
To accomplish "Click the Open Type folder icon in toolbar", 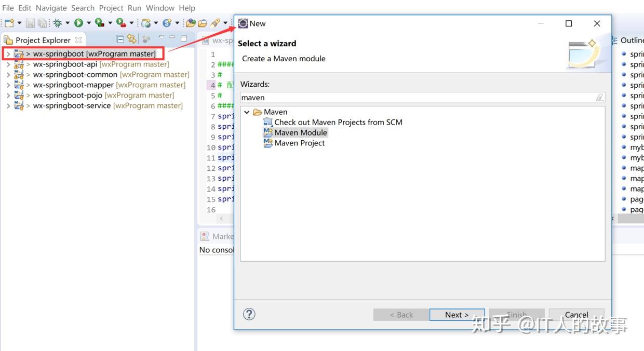I will click(x=191, y=23).
